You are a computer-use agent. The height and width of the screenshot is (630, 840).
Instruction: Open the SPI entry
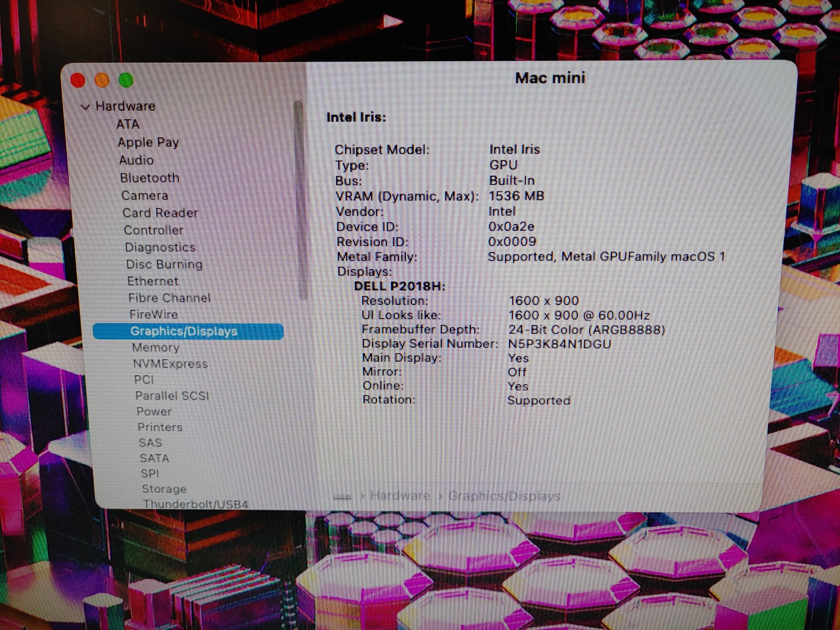(x=150, y=474)
